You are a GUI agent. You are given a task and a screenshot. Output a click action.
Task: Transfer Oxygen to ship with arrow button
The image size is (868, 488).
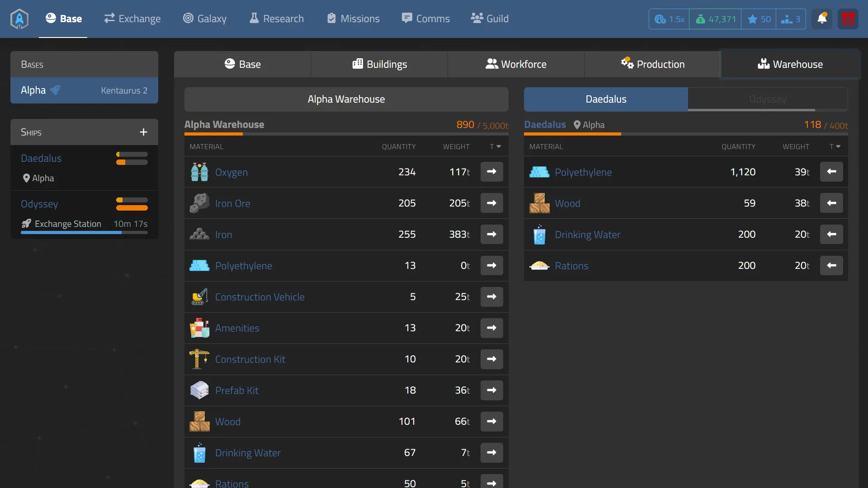coord(491,172)
